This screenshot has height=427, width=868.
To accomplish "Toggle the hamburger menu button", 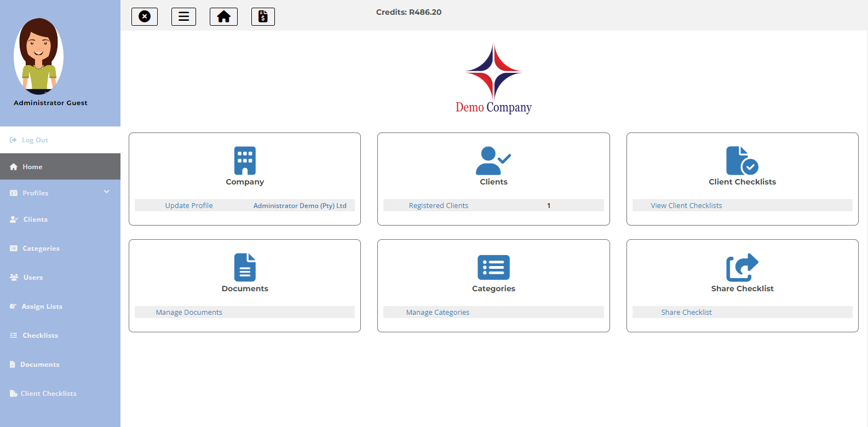I will [x=183, y=16].
